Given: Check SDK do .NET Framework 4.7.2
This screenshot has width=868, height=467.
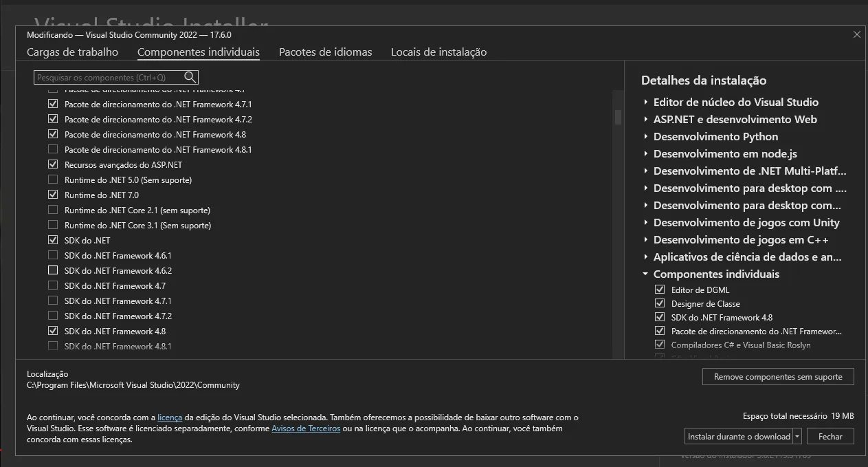Looking at the screenshot, I should pos(53,316).
